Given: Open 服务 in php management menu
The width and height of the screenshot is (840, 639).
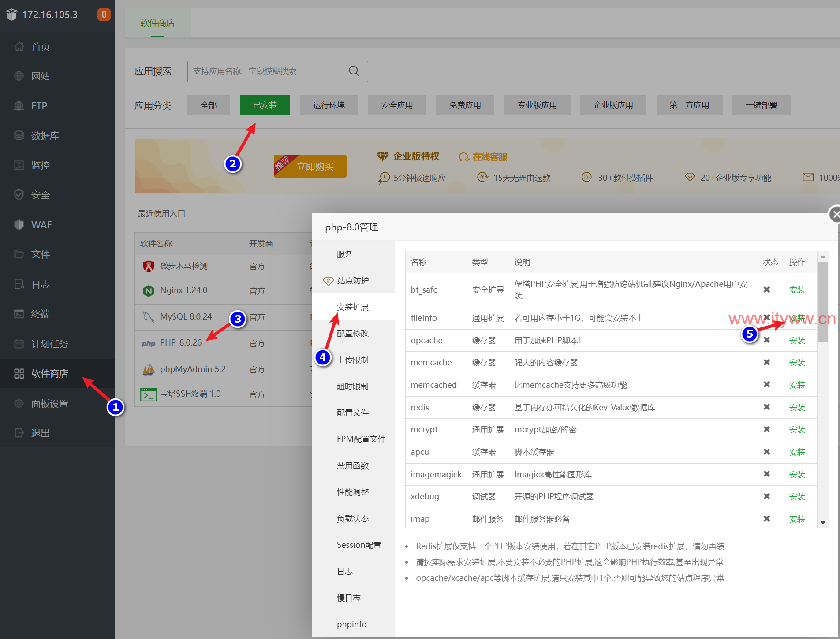Looking at the screenshot, I should point(353,254).
